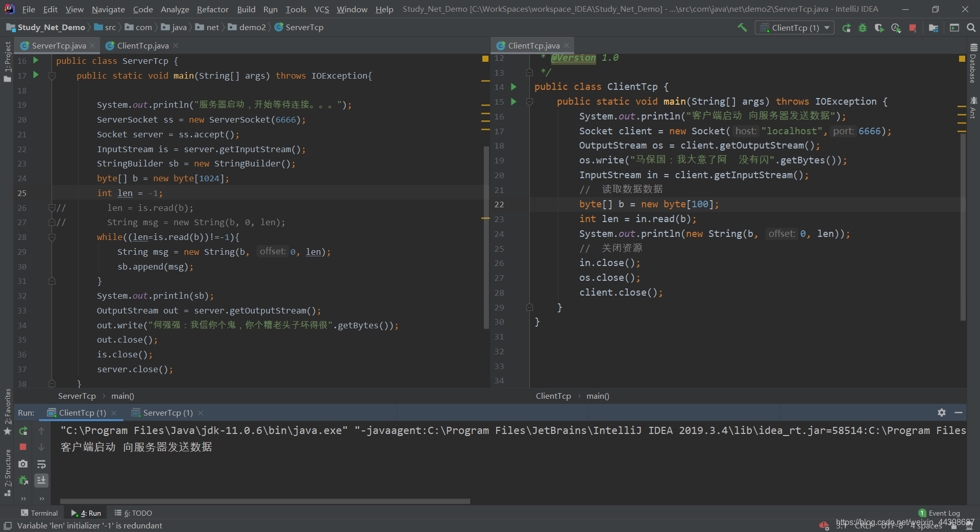980x532 pixels.
Task: Run the ServerTcp class from the line 16 gutter arrow
Action: coord(36,60)
